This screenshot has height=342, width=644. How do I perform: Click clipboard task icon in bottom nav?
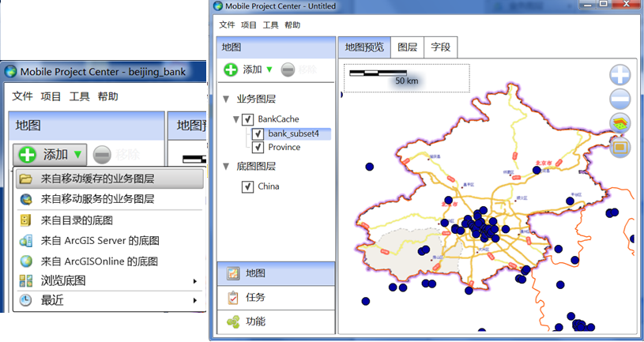[x=233, y=298]
